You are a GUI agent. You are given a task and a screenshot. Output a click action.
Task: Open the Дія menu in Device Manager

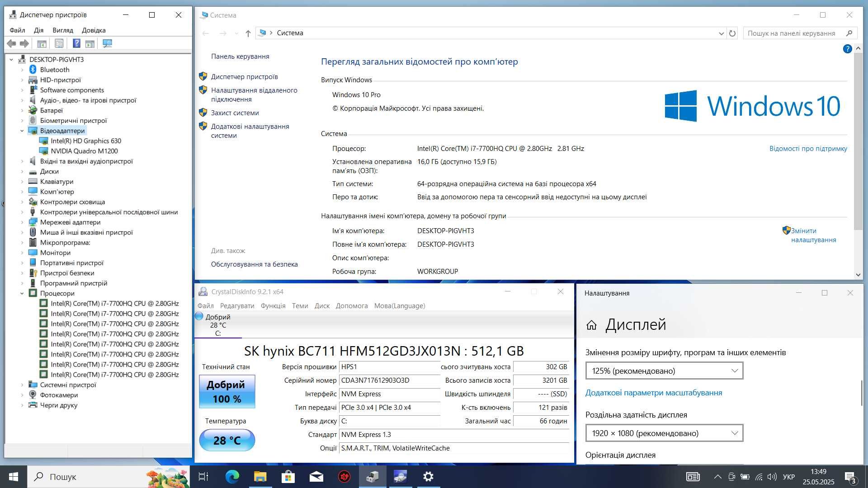(38, 30)
